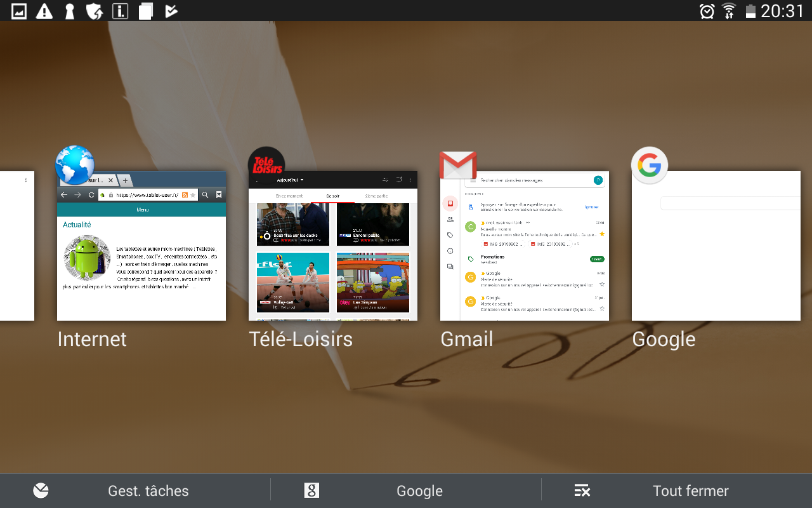Open the Volley-ball program tile
812x508 pixels.
(293, 282)
